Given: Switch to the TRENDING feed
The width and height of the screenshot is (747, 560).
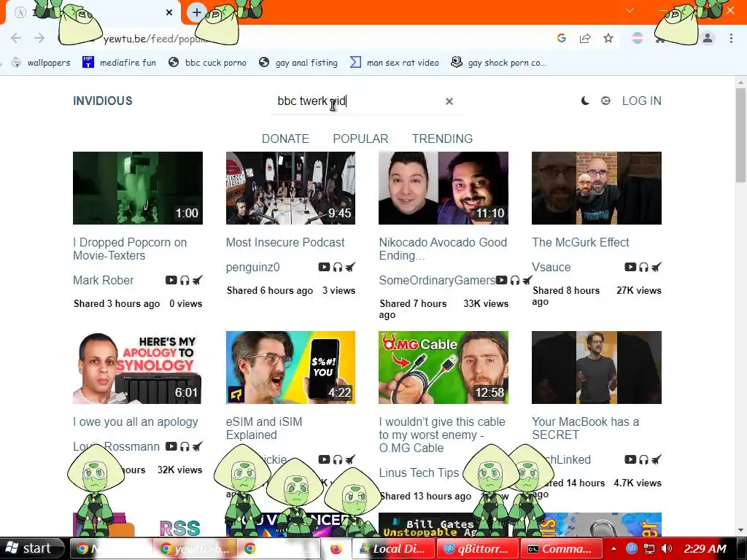Looking at the screenshot, I should [x=442, y=139].
